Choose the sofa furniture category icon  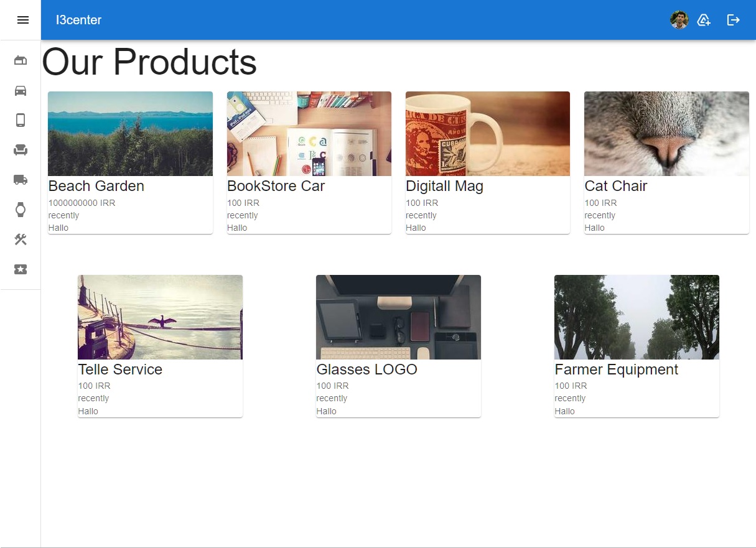(21, 150)
